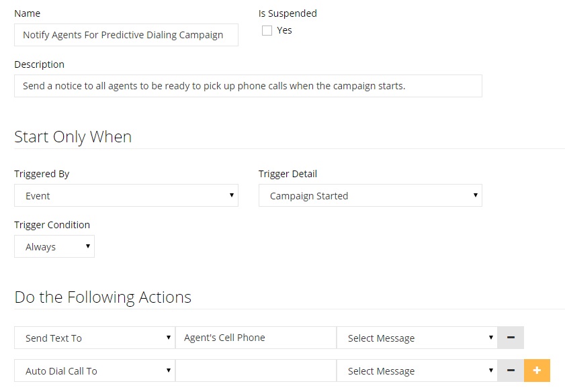
Task: Click the Trigger Condition label text
Action: (x=52, y=225)
